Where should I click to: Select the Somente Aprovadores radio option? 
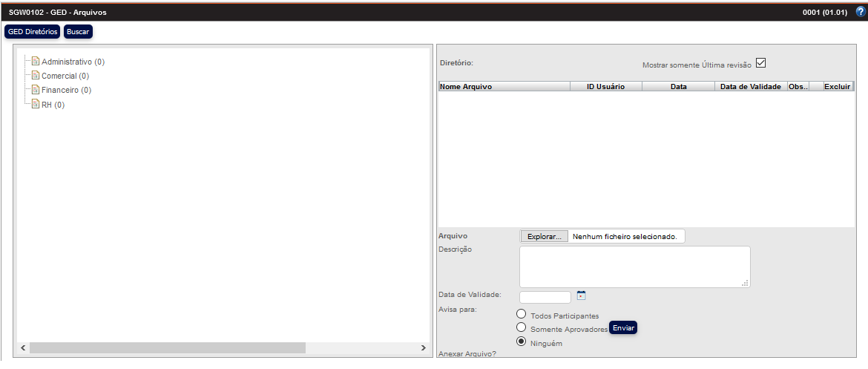tap(522, 327)
